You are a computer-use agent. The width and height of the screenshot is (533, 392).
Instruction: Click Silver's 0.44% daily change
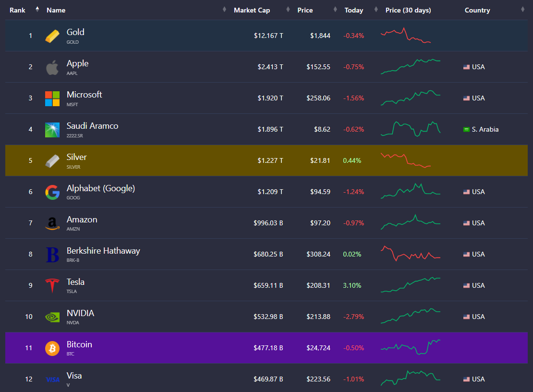[x=352, y=160]
